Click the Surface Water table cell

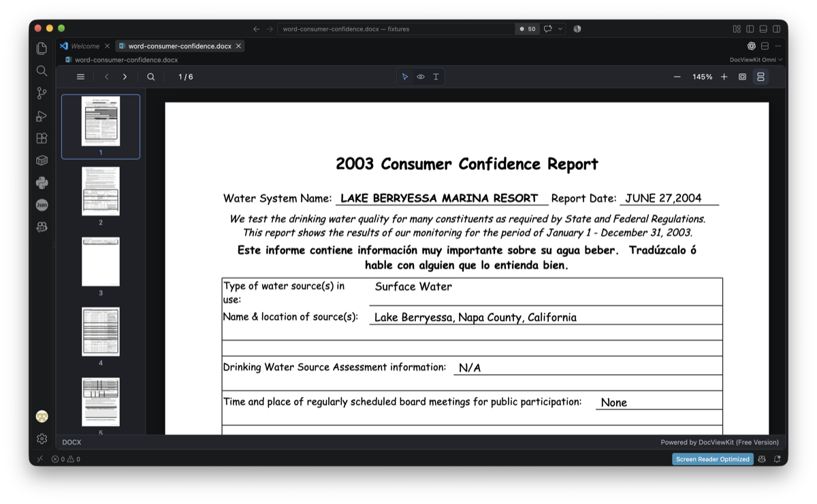(413, 286)
